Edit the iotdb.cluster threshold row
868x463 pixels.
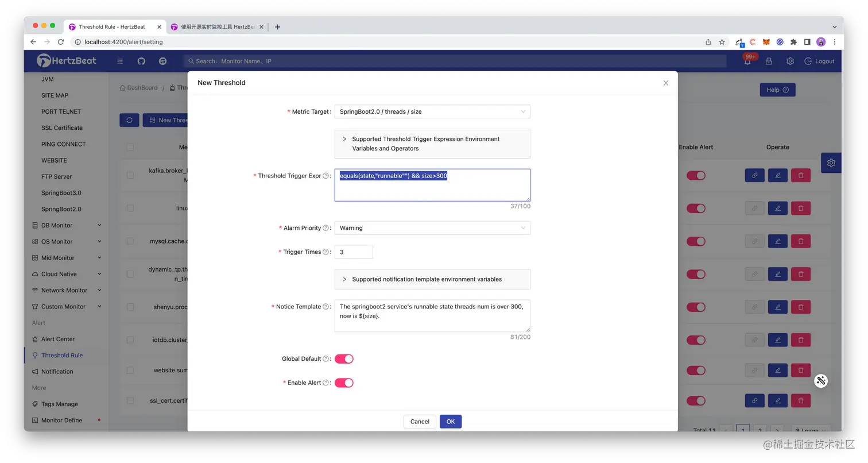pos(777,340)
